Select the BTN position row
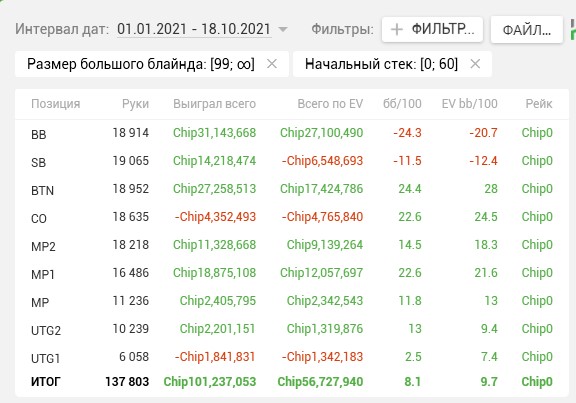 point(292,189)
